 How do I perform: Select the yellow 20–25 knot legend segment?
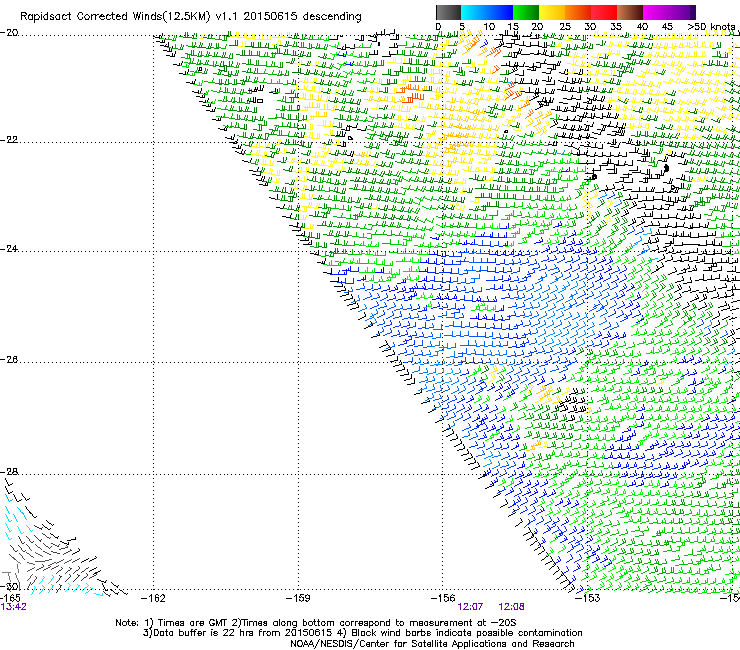552,12
